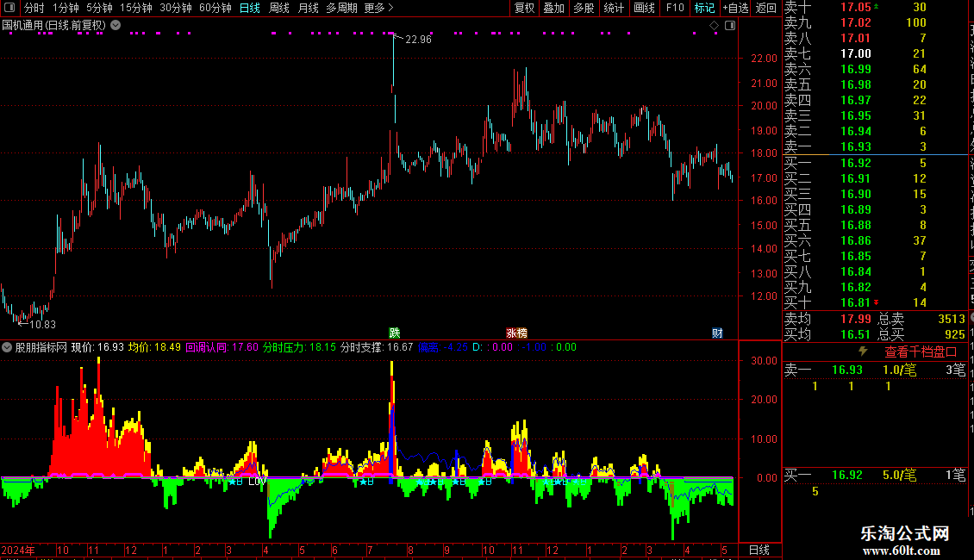Click the 统计 statistics button
The width and height of the screenshot is (974, 560).
point(614,8)
